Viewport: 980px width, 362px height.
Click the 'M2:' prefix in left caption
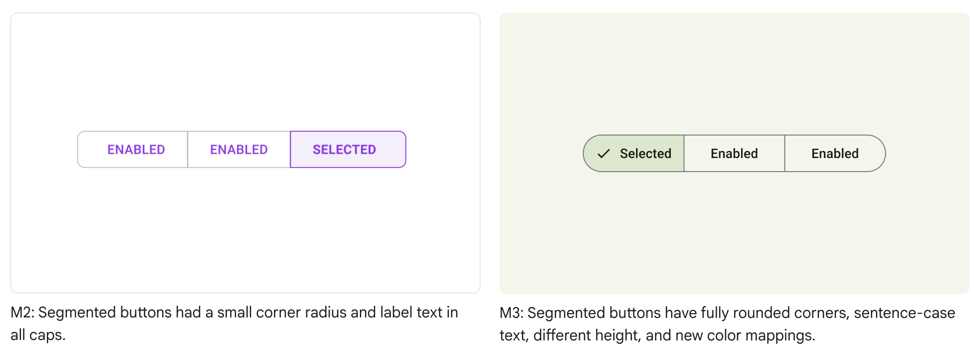(22, 312)
